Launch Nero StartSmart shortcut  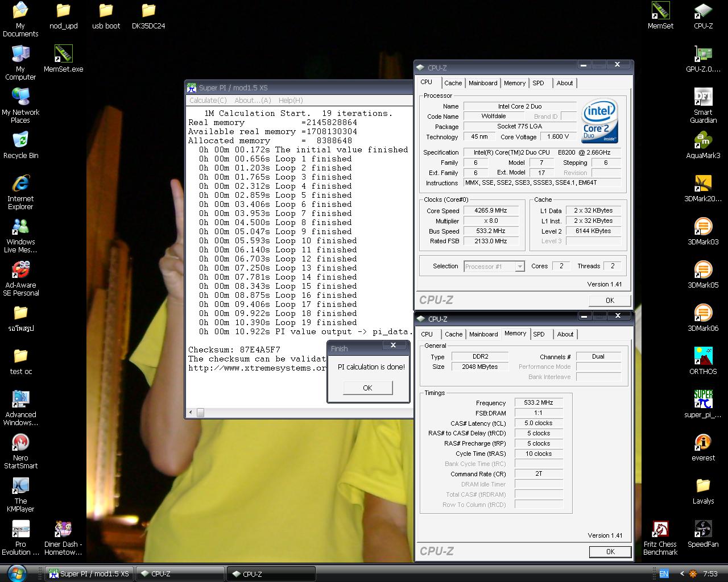coord(20,451)
